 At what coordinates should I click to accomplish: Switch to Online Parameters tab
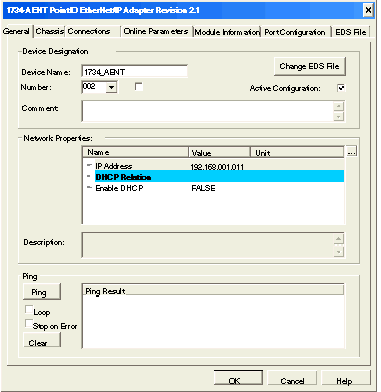tap(156, 31)
